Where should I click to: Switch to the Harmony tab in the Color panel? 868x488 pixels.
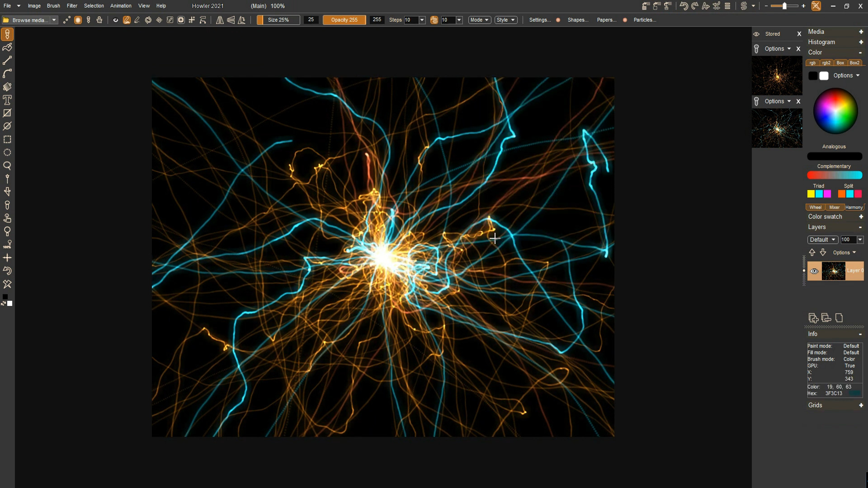[x=854, y=207]
